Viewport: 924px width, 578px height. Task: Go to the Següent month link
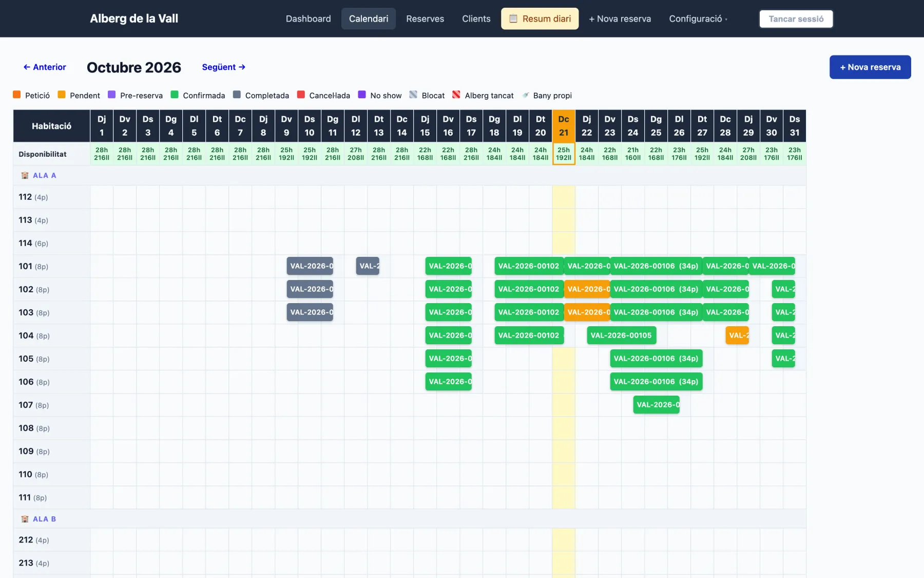click(x=224, y=67)
